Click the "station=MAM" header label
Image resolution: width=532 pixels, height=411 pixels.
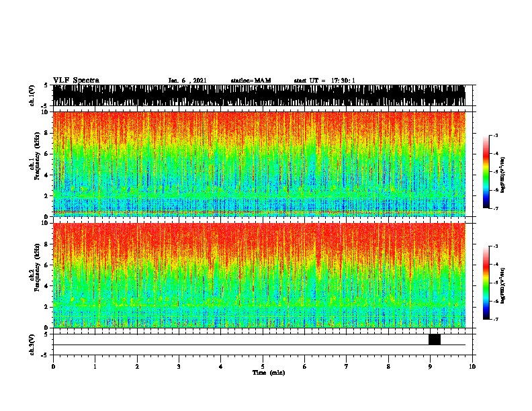coord(251,81)
